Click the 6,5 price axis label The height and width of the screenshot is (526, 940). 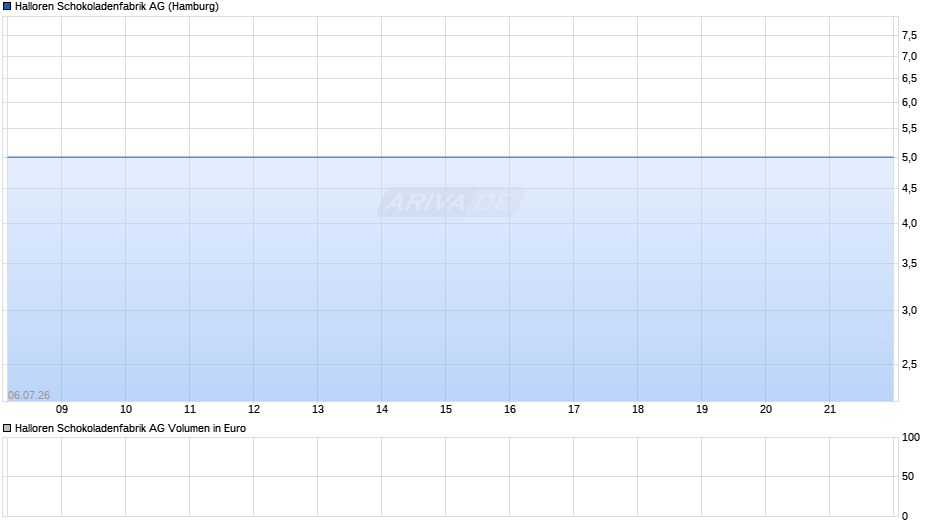pyautogui.click(x=909, y=78)
